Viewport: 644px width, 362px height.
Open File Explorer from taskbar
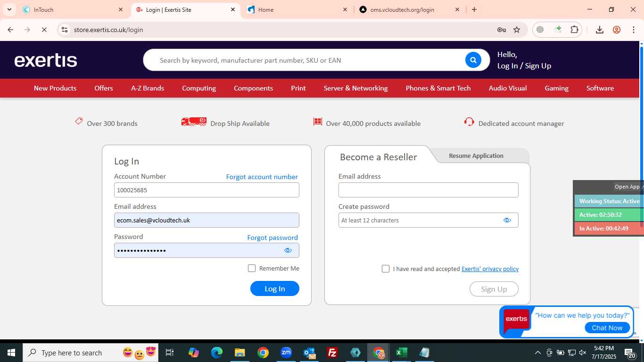[x=240, y=353]
